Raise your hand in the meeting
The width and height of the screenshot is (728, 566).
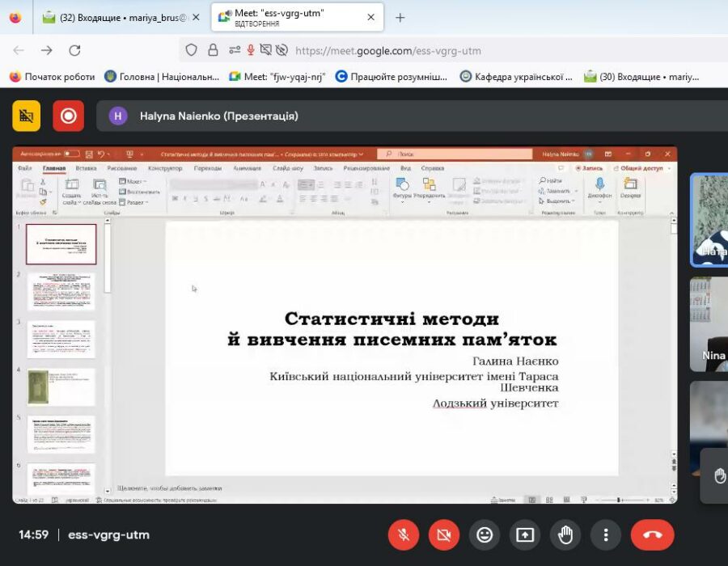pyautogui.click(x=565, y=534)
